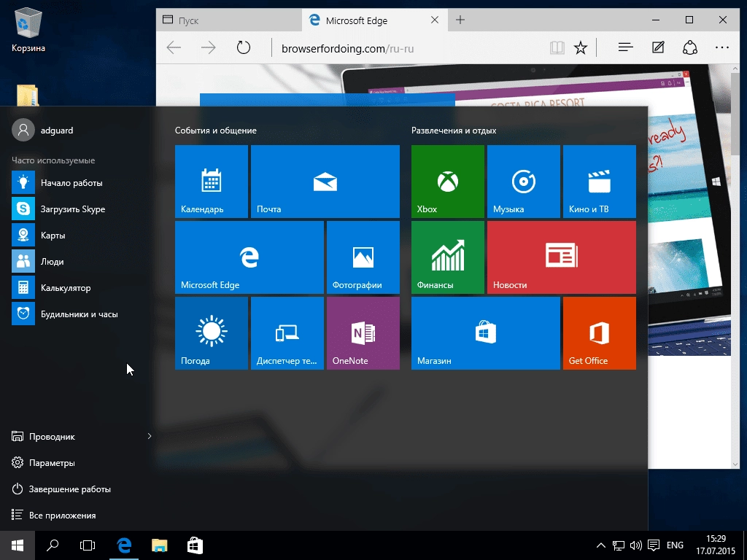Click the Edge Forward arrow

click(x=208, y=47)
